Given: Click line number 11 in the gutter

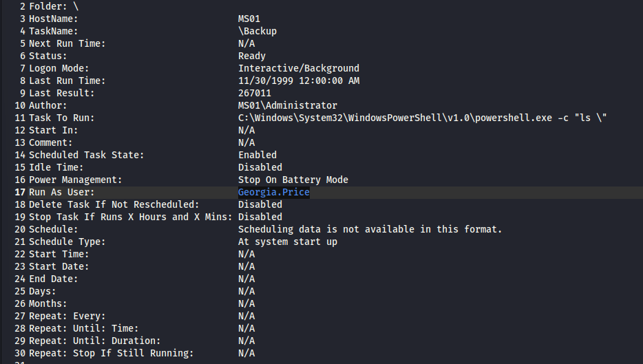Looking at the screenshot, I should [20, 118].
